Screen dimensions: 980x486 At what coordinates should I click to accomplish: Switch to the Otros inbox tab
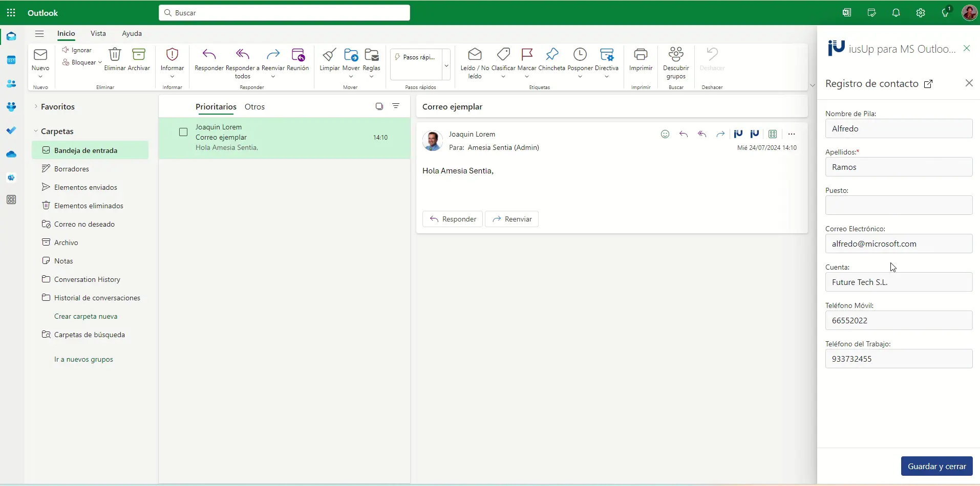254,107
